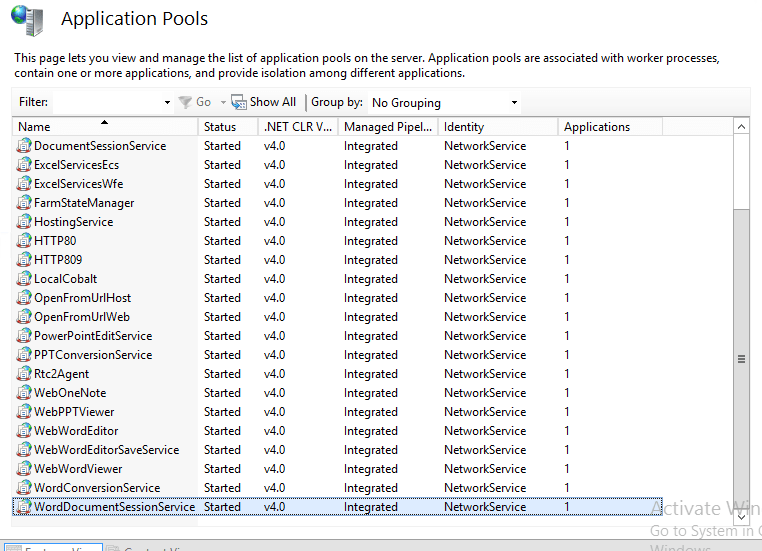
Task: Click the LocalCobalt pool icon
Action: [24, 278]
